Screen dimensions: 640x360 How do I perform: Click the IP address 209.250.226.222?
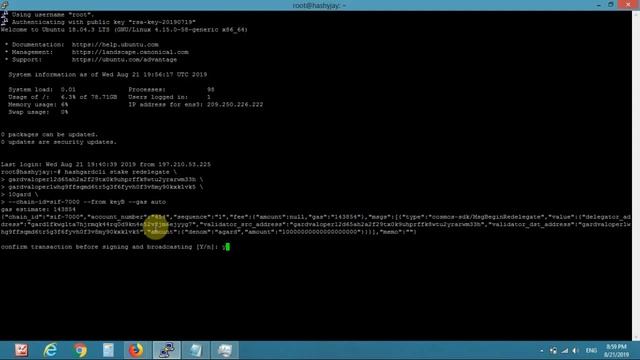pos(235,104)
